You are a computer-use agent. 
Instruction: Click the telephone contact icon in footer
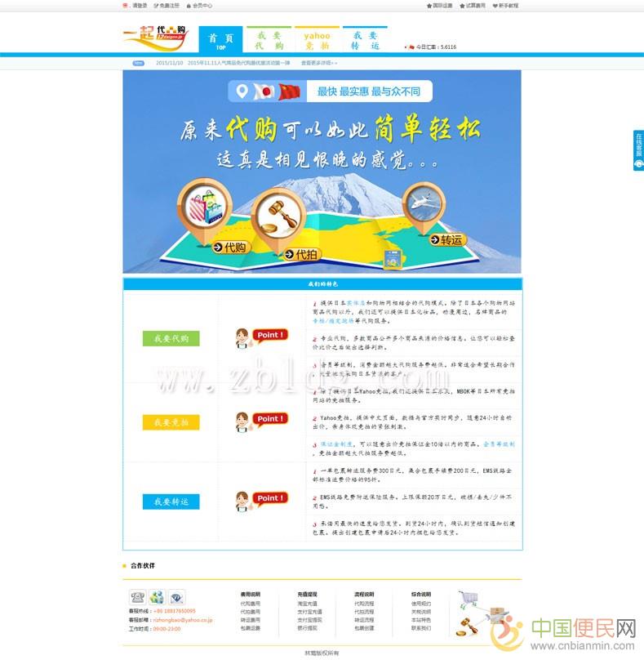click(x=136, y=597)
